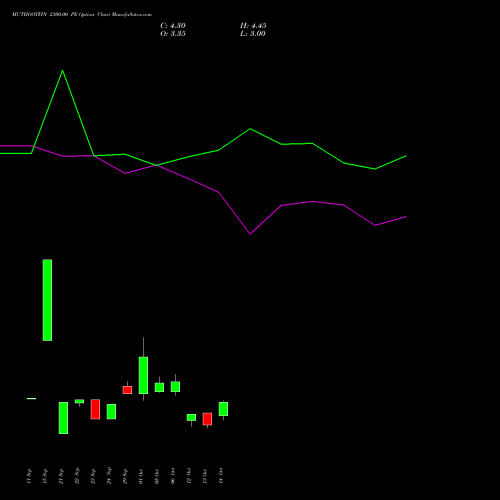
Task: Click the MUTHOOTFIN PE Option chart title
Action: [82, 15]
